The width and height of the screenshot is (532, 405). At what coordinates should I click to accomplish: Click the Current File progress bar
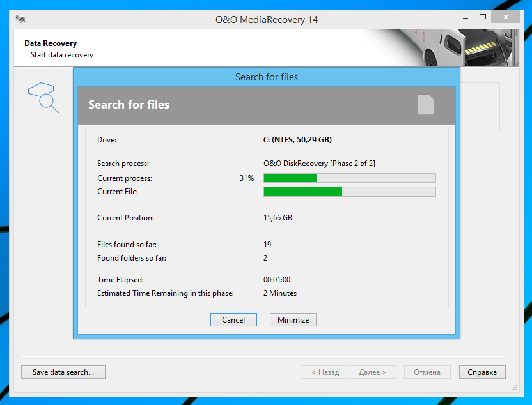tap(350, 192)
